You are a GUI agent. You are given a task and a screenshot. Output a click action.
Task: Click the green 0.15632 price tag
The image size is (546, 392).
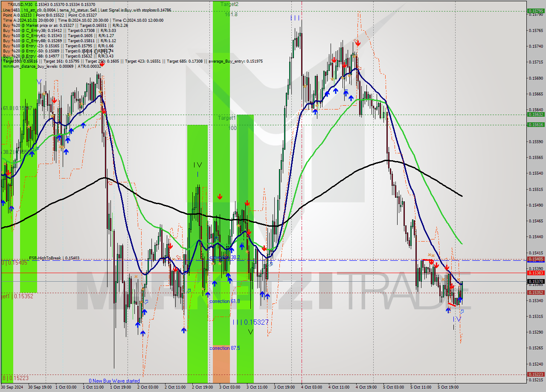536,115
